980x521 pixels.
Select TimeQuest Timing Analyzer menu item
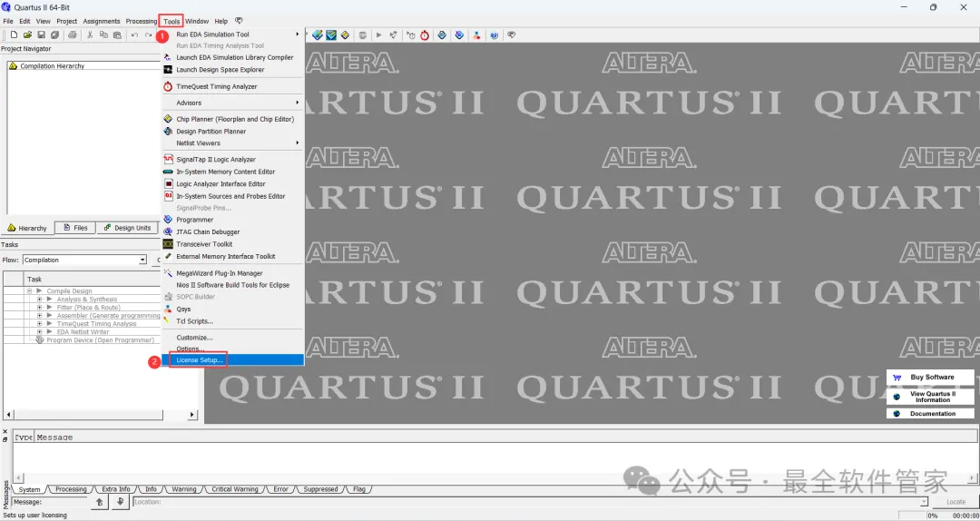(x=232, y=86)
